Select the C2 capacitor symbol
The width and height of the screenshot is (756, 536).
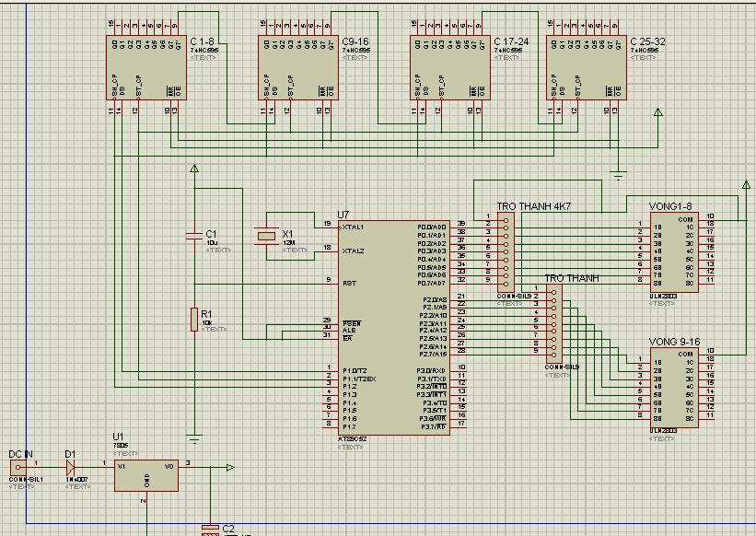[210, 530]
